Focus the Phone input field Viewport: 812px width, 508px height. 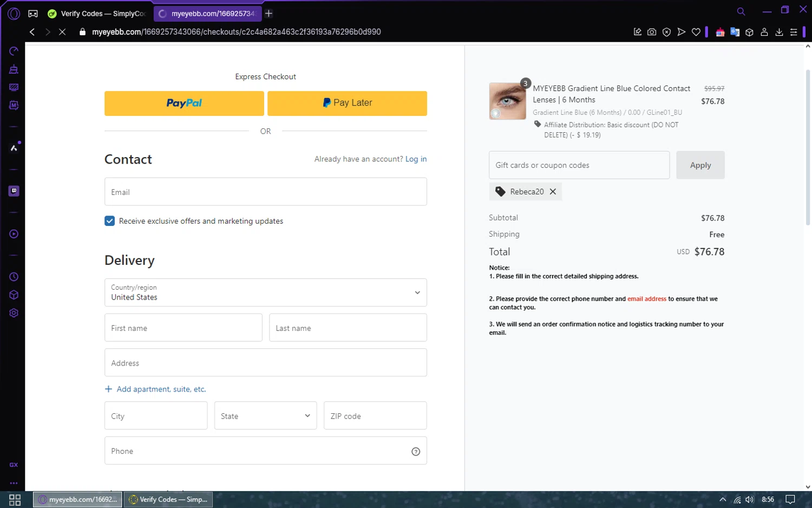click(265, 451)
